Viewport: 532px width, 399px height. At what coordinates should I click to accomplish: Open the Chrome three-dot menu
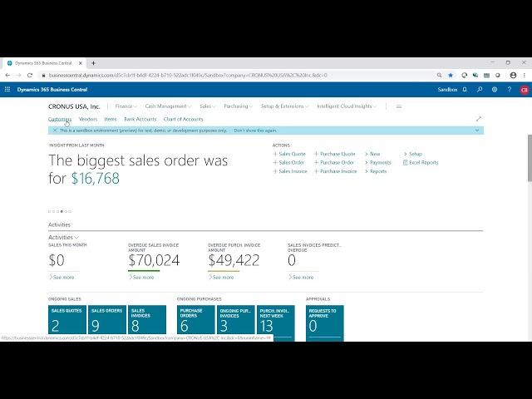pyautogui.click(x=525, y=76)
